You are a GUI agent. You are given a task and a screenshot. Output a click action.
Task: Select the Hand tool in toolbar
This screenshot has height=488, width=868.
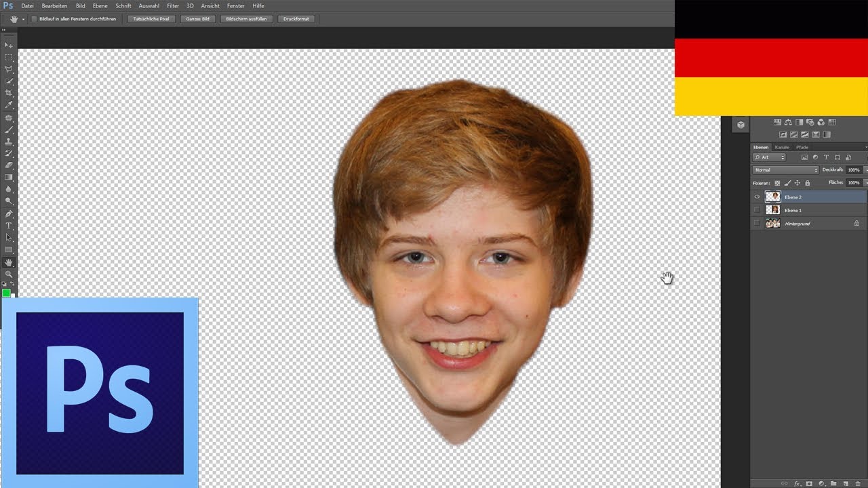coord(9,262)
